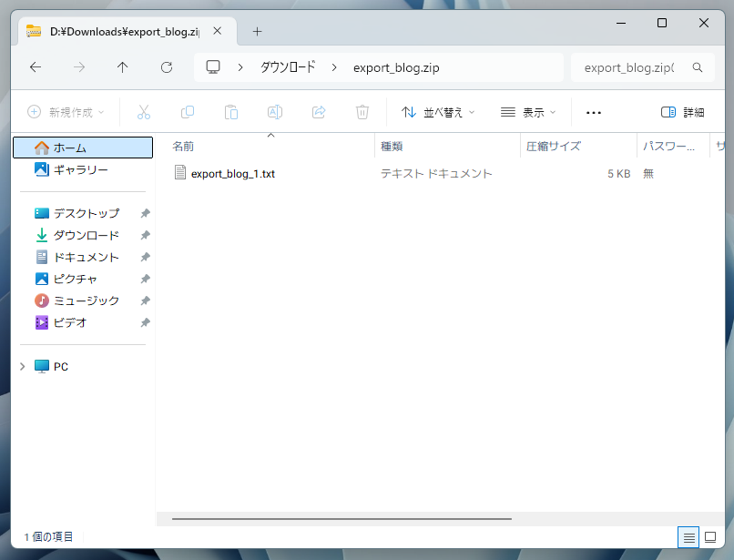The height and width of the screenshot is (560, 734).
Task: Click the Share icon in toolbar
Action: [x=319, y=112]
